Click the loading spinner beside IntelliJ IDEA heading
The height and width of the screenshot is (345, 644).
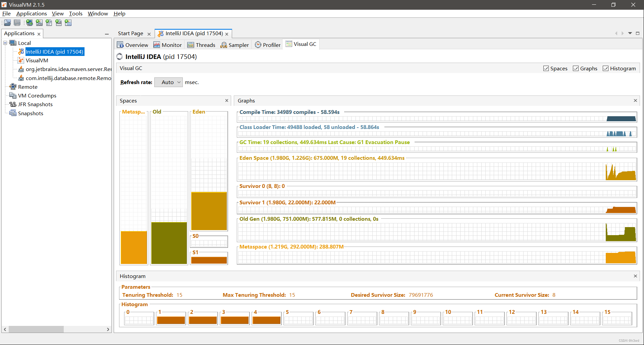120,57
